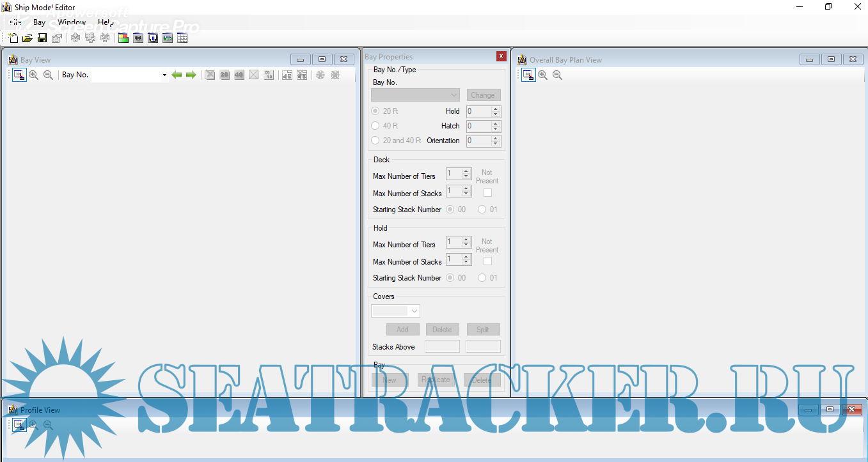Tick Deck Not Present checkbox

coord(487,193)
